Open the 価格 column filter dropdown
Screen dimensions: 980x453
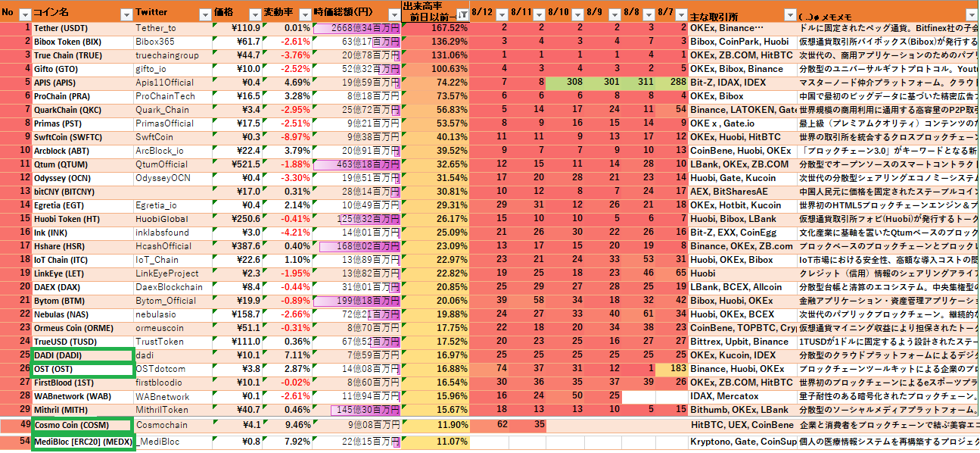tap(254, 14)
